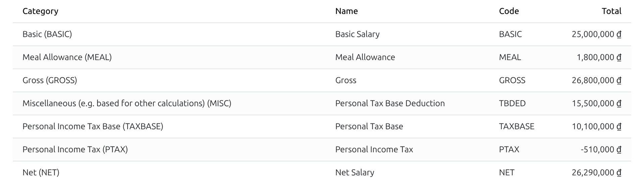Click the BASIC code cell
Screen dimensions: 644x182
click(511, 34)
